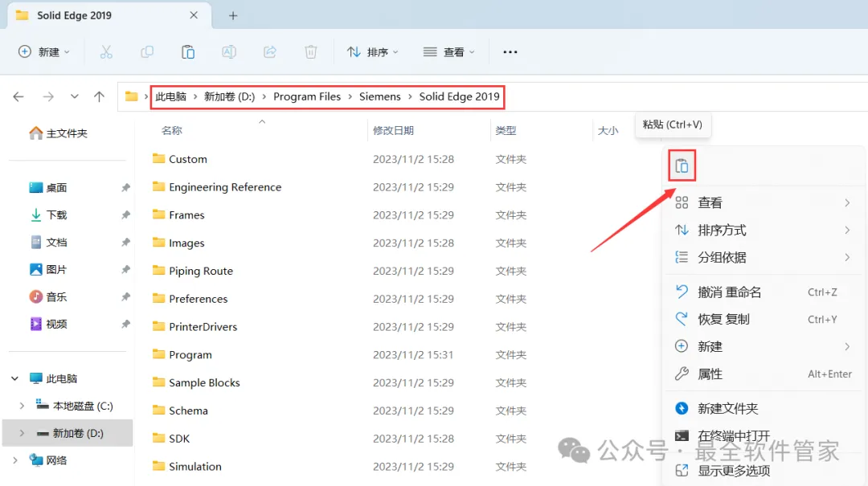Screen dimensions: 868x486
Task: Expand the 网络 tree node
Action: (15, 460)
